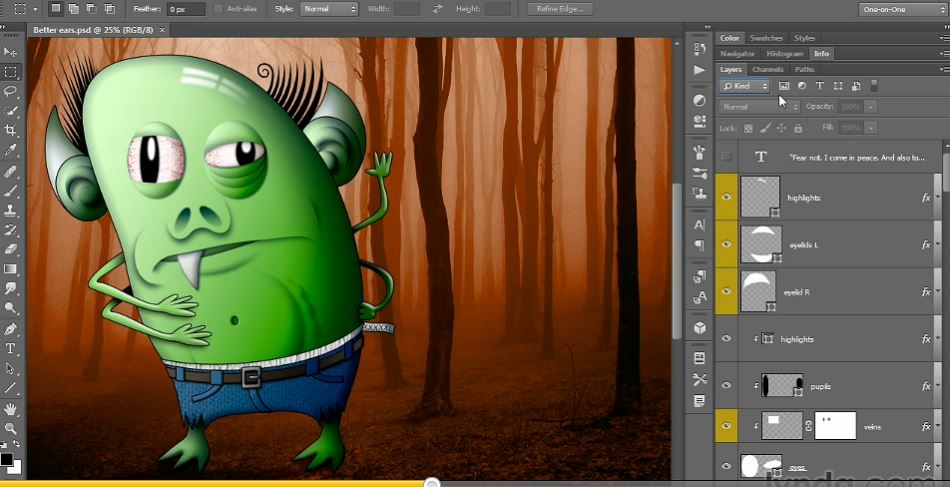Select the Eraser tool
The height and width of the screenshot is (487, 950).
10,249
